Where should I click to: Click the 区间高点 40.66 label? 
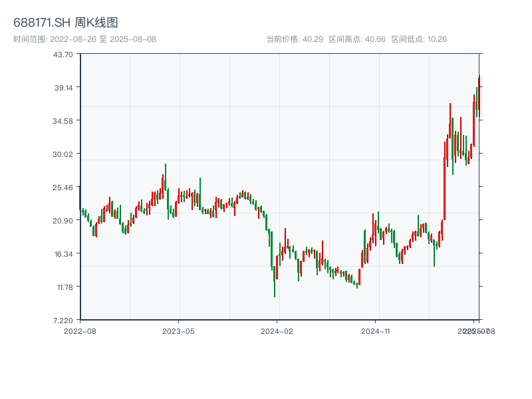pyautogui.click(x=357, y=39)
